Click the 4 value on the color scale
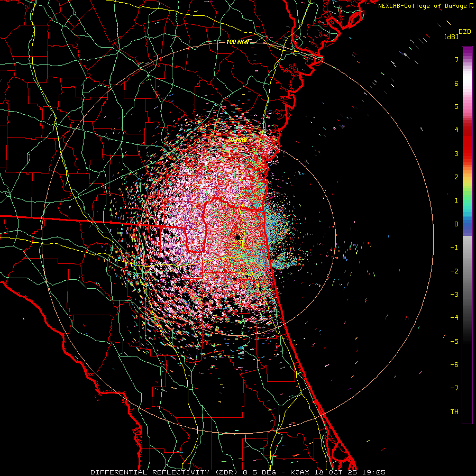Screen dimensions: 476x476 pos(456,130)
